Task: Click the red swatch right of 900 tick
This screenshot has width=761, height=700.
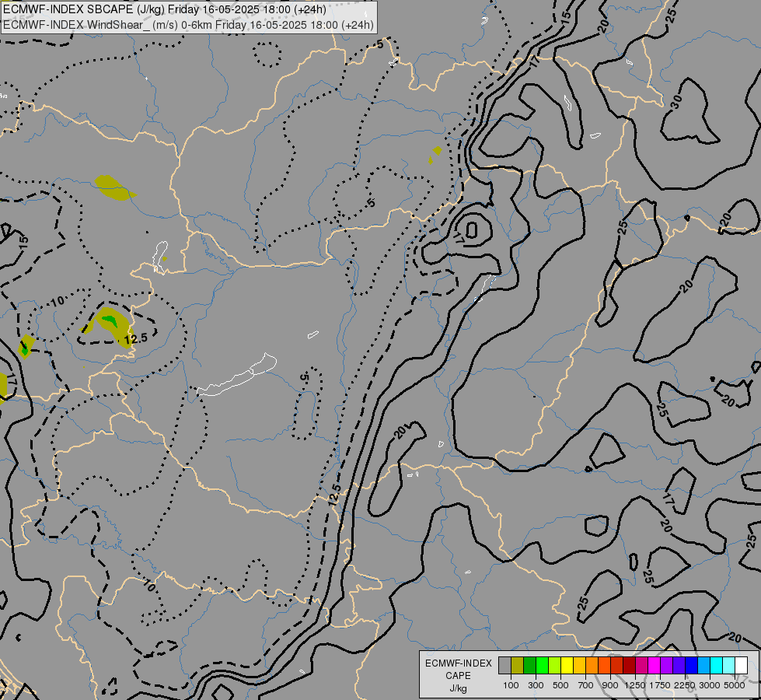Action: point(617,665)
